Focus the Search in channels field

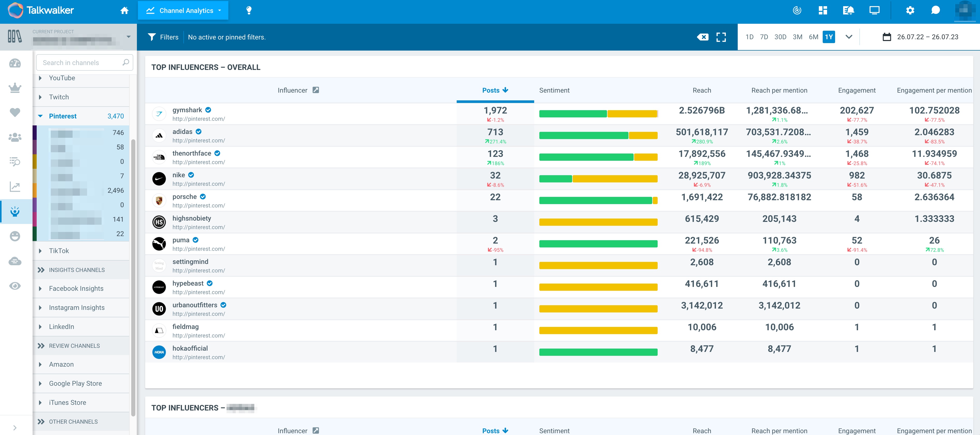pos(84,62)
